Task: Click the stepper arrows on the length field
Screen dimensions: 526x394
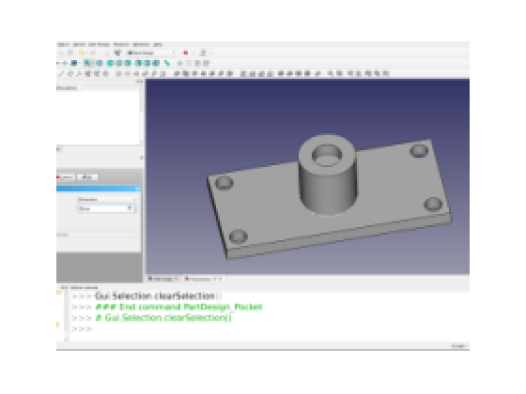Action: (135, 209)
